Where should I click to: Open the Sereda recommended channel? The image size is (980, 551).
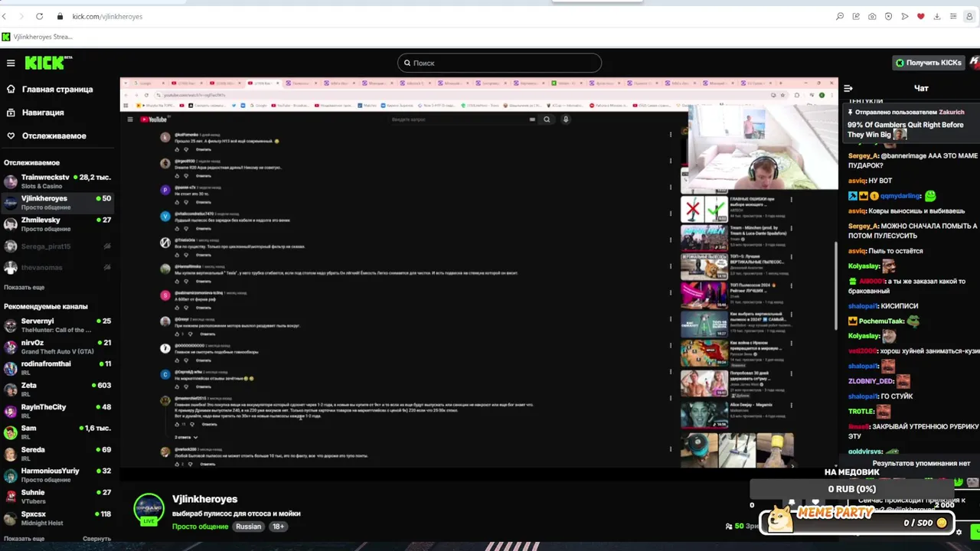point(57,454)
